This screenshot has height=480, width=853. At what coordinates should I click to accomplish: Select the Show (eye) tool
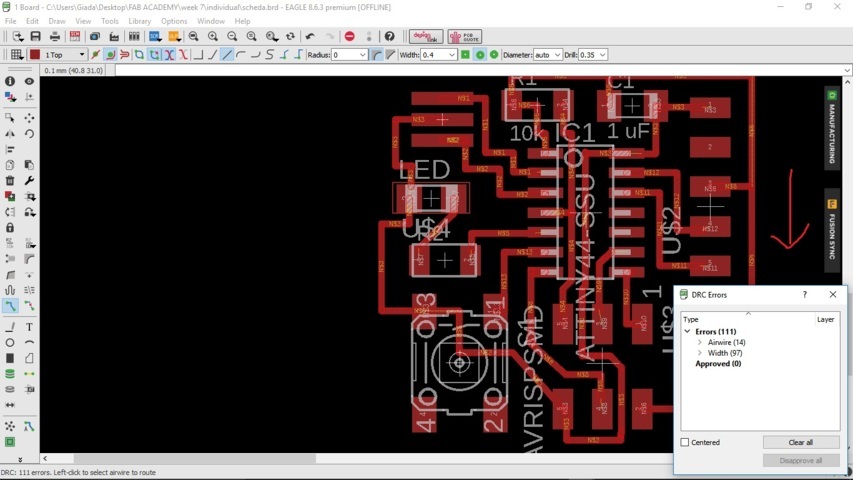tap(29, 81)
